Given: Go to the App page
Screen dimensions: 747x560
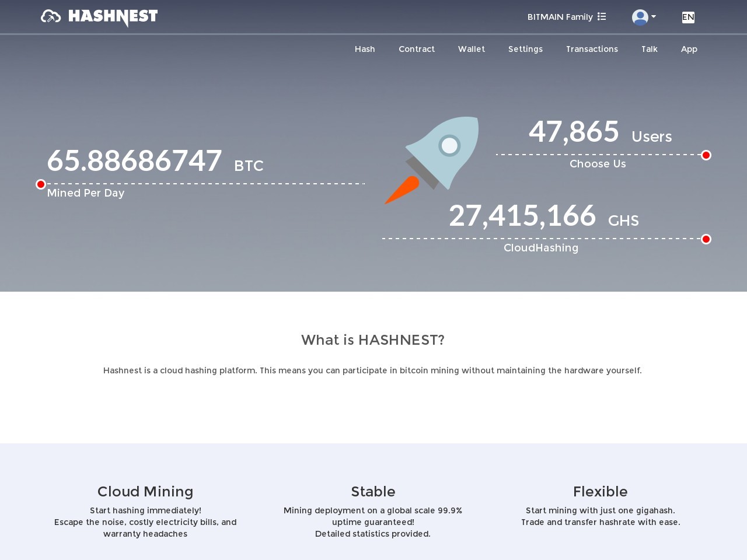Looking at the screenshot, I should (x=689, y=49).
